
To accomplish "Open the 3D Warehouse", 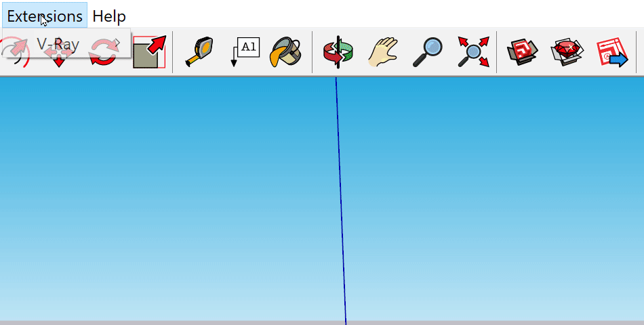I will 523,51.
